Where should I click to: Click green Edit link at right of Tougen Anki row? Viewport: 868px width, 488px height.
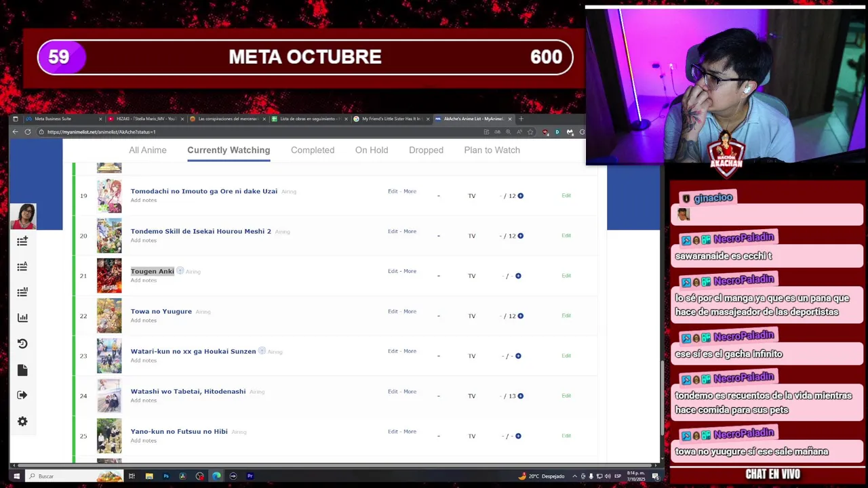(566, 276)
